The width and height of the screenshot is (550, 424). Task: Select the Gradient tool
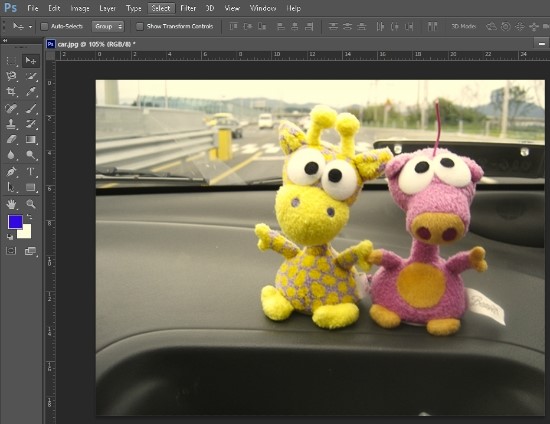[x=31, y=139]
